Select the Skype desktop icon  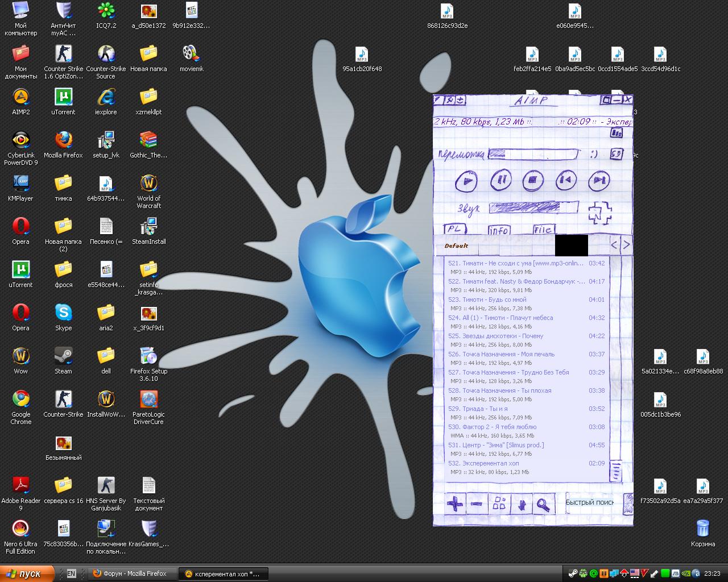[63, 318]
